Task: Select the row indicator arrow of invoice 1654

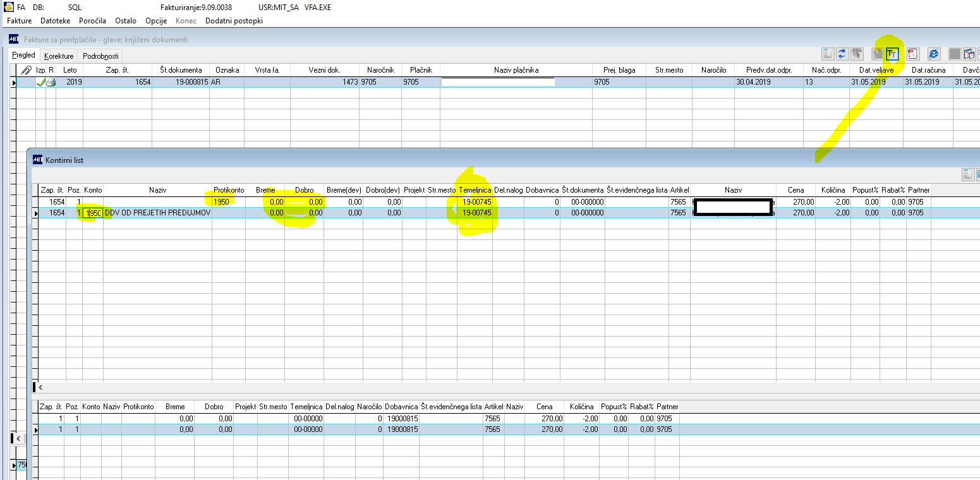Action: click(x=14, y=82)
